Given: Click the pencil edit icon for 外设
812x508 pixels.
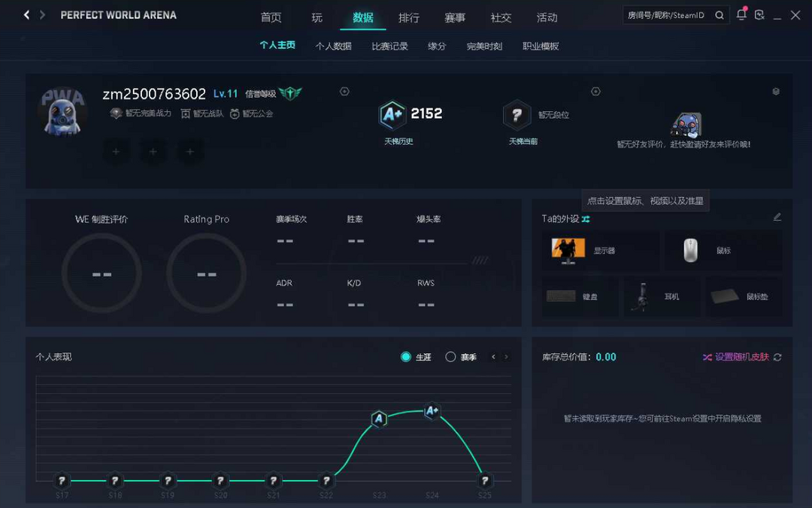Looking at the screenshot, I should click(x=777, y=217).
